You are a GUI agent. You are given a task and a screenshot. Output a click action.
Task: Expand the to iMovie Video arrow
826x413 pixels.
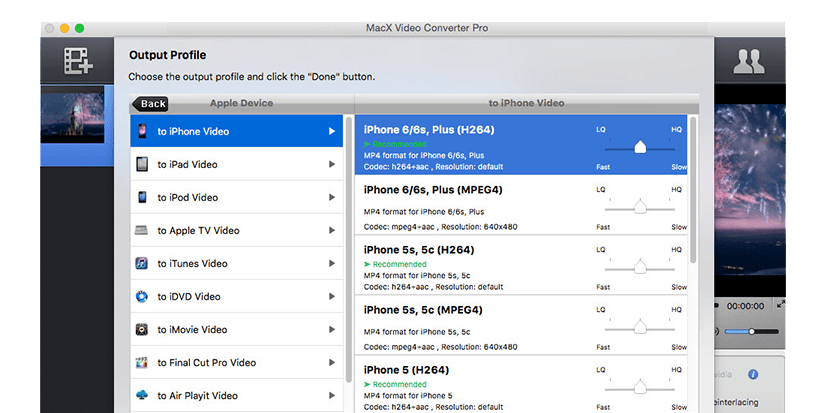tap(332, 330)
